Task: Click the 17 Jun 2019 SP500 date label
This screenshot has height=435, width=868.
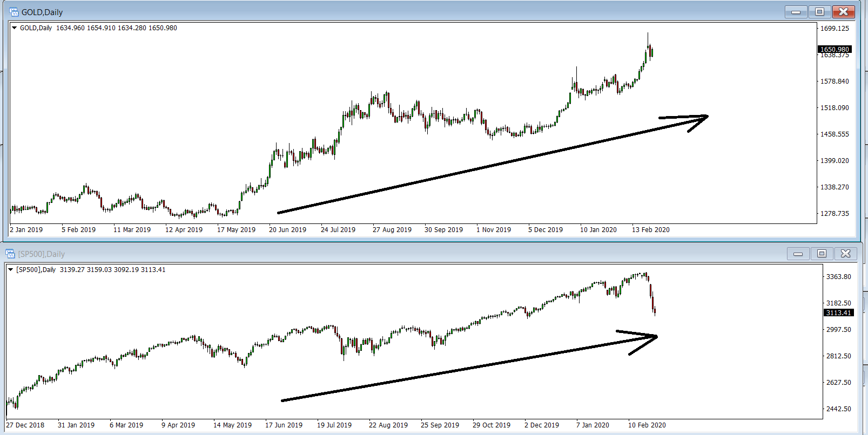Action: [x=284, y=425]
